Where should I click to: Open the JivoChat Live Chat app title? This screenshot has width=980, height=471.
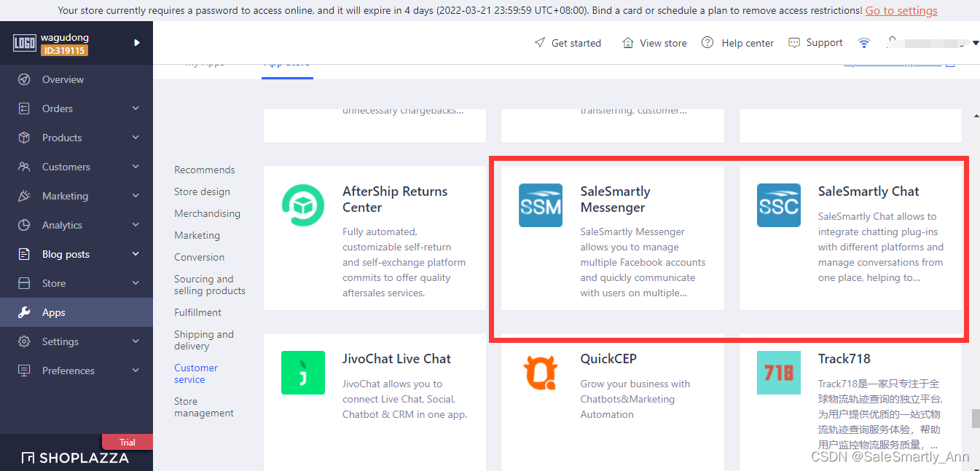397,359
